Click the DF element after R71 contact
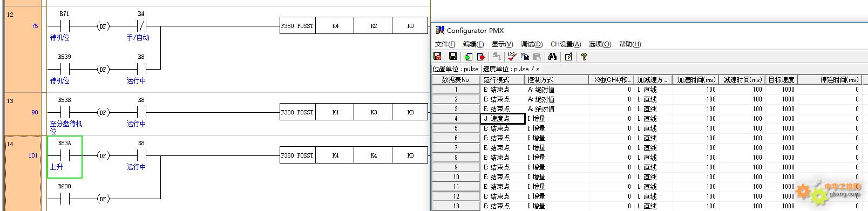Image resolution: width=868 pixels, height=211 pixels. coord(103,26)
